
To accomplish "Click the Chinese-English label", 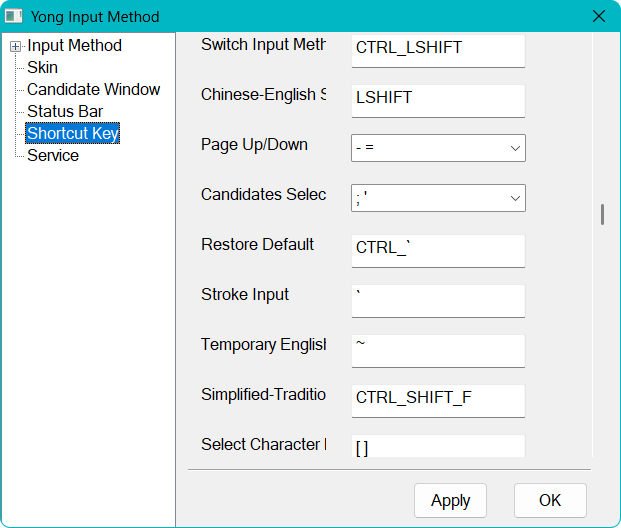I will click(x=263, y=95).
